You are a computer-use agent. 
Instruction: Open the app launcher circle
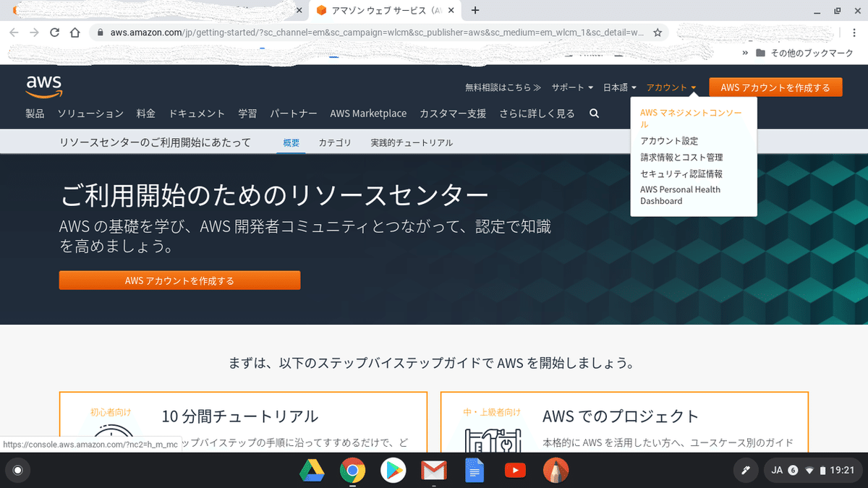(x=17, y=471)
